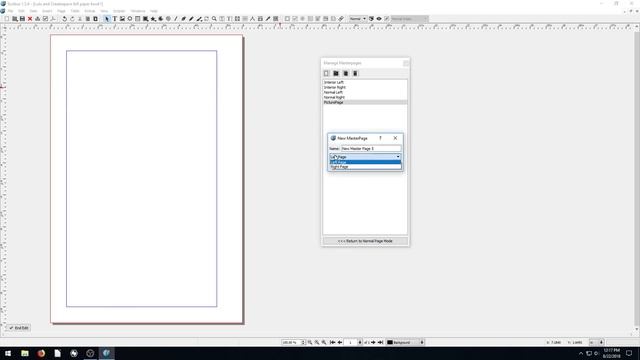Select the Table tool
The image size is (640, 360).
[138, 19]
